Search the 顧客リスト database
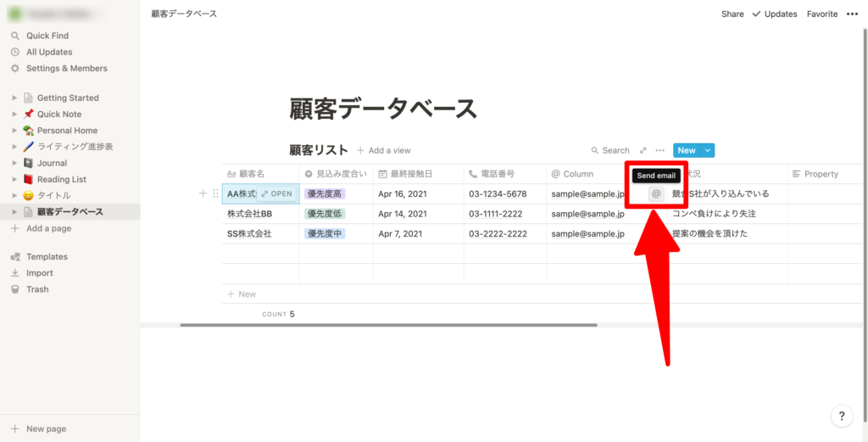The height and width of the screenshot is (442, 868). click(610, 150)
